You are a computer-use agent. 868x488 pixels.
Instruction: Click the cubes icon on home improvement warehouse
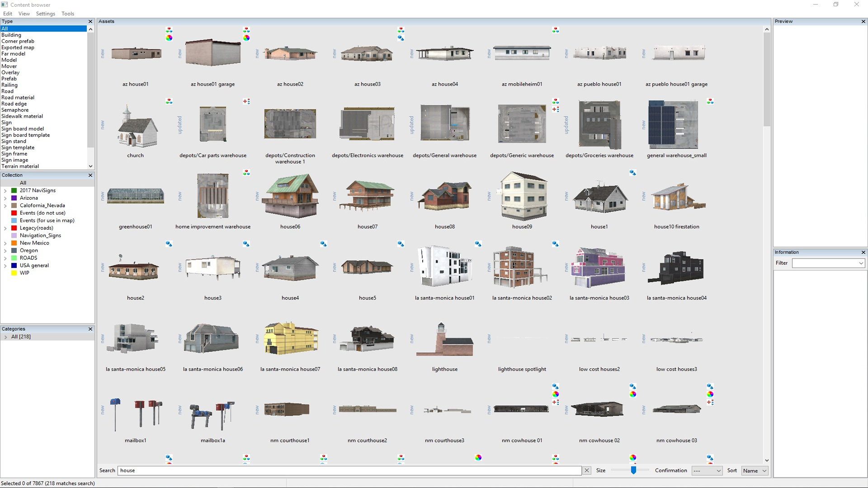point(246,173)
